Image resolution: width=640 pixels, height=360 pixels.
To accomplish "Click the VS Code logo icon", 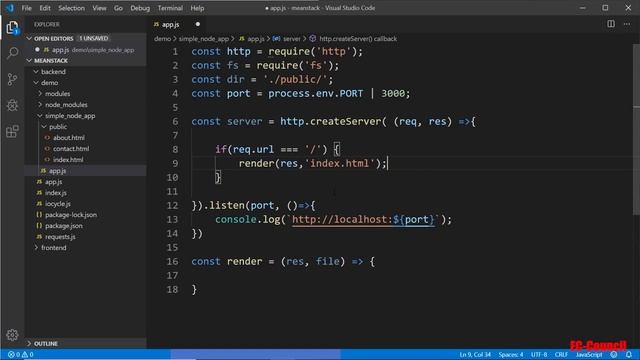I will click(9, 8).
